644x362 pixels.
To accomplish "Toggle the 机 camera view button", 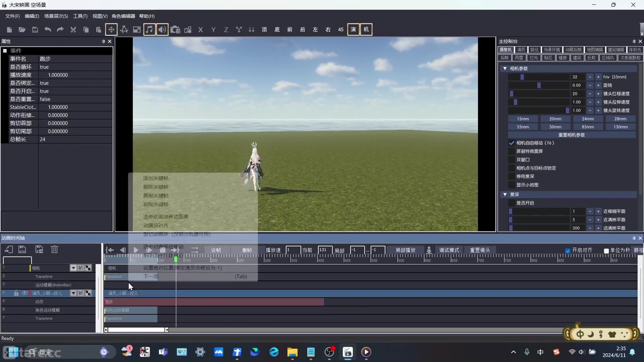I will tap(366, 29).
